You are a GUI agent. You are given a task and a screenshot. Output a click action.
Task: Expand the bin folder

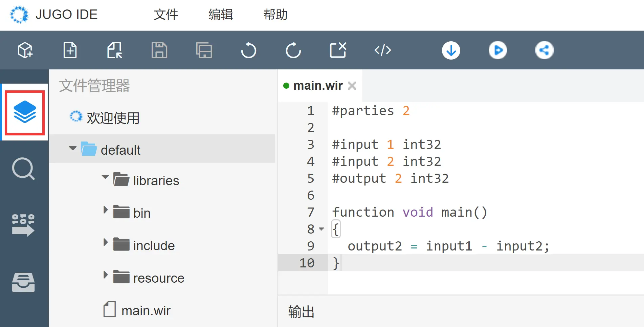pyautogui.click(x=105, y=210)
